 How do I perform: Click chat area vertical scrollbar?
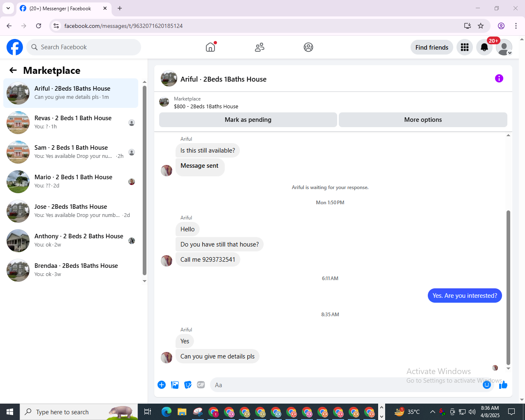508,287
